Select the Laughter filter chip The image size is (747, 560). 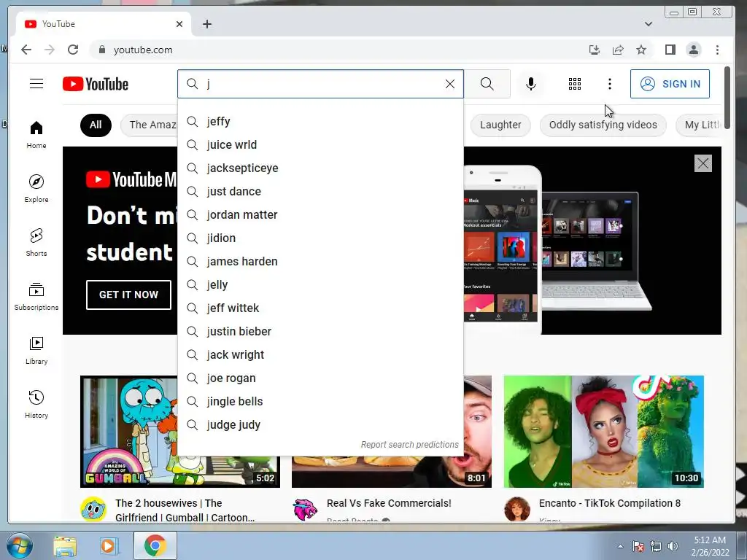500,125
